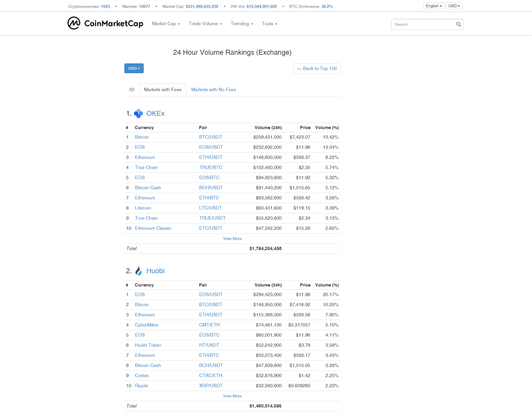Click the search magnifier icon

click(x=458, y=24)
